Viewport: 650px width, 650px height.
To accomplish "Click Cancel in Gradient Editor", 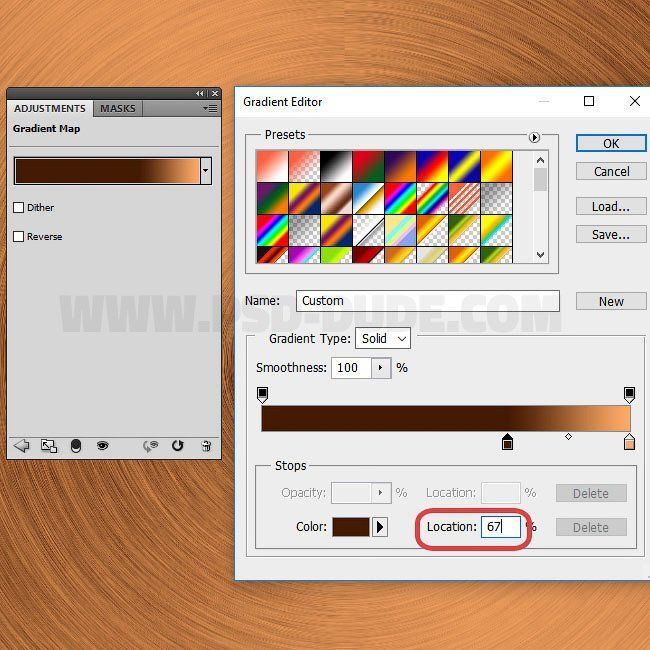I will [611, 171].
